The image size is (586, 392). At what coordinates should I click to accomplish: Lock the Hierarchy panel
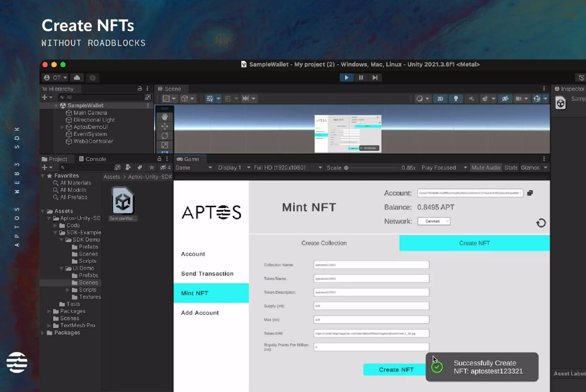[x=140, y=88]
